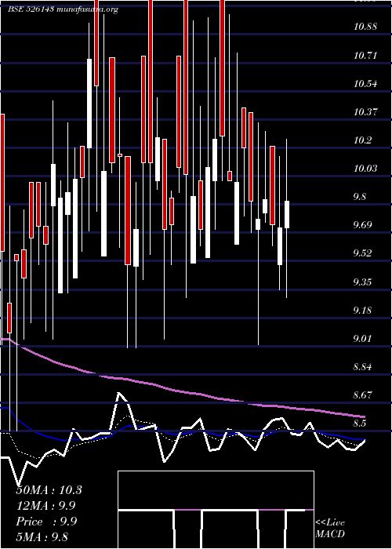The height and width of the screenshot is (549, 392).
Task: Click the 8.5 price axis label
Action: click(x=359, y=423)
